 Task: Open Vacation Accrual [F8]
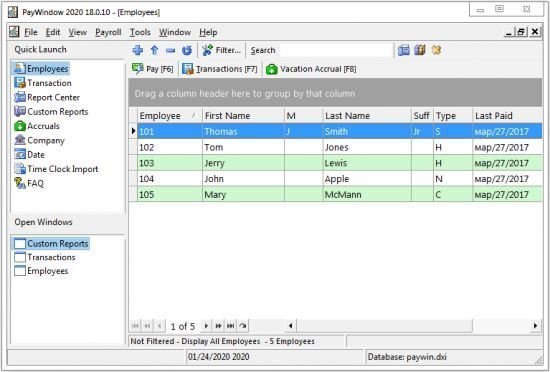(x=311, y=69)
